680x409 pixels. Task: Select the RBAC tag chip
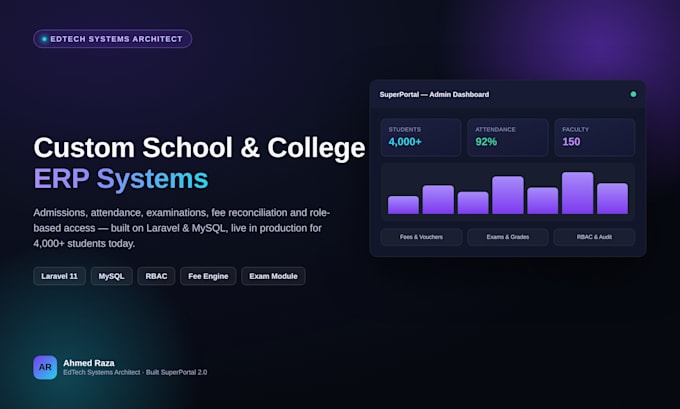coord(156,276)
